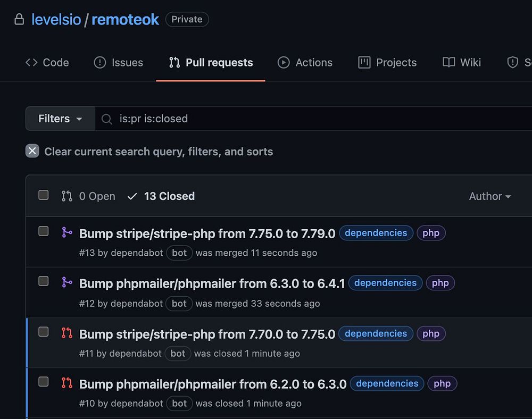
Task: Click the magnifier icon in search box
Action: [x=107, y=119]
